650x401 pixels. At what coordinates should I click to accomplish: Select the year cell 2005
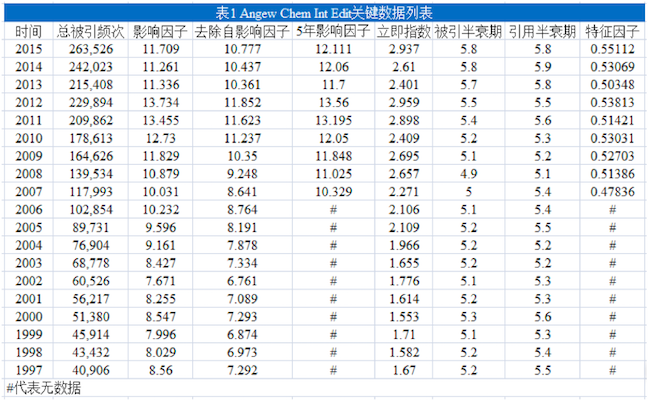29,227
